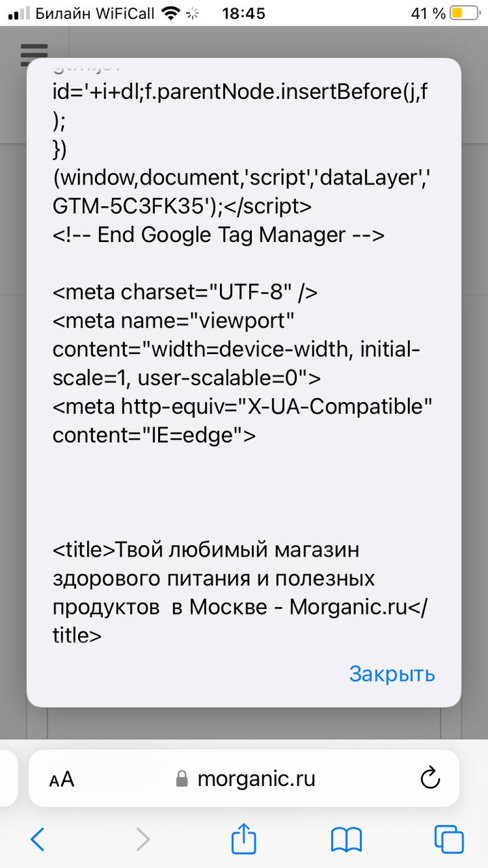Viewport: 488px width, 868px height.
Task: Go back with the back arrow
Action: (38, 840)
